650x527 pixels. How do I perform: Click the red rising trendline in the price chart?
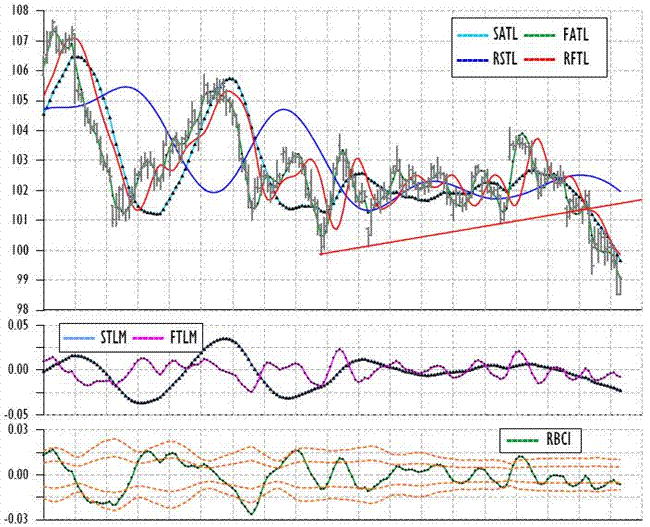click(x=481, y=227)
